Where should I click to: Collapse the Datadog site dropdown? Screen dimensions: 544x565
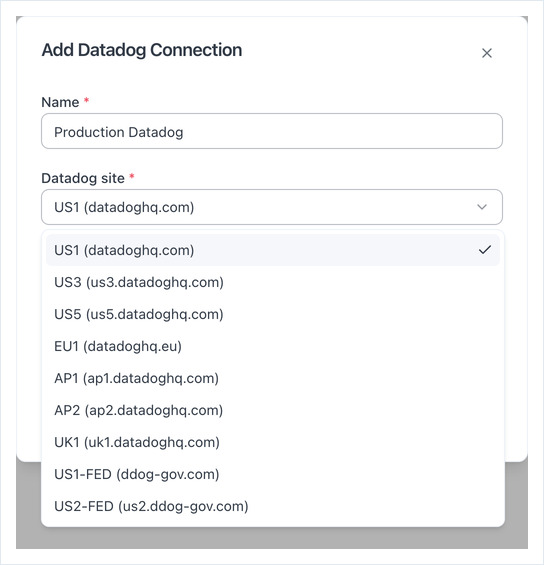[x=272, y=207]
